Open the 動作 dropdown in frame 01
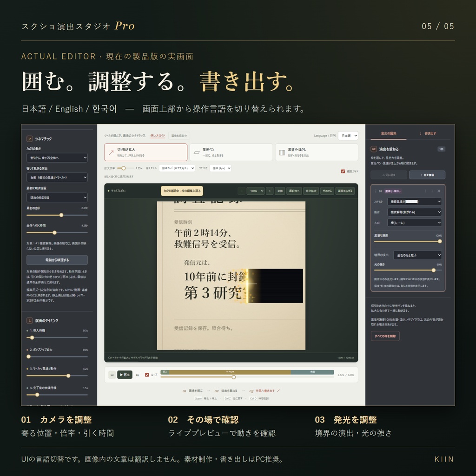Image resolution: width=476 pixels, height=476 pixels. tap(414, 212)
